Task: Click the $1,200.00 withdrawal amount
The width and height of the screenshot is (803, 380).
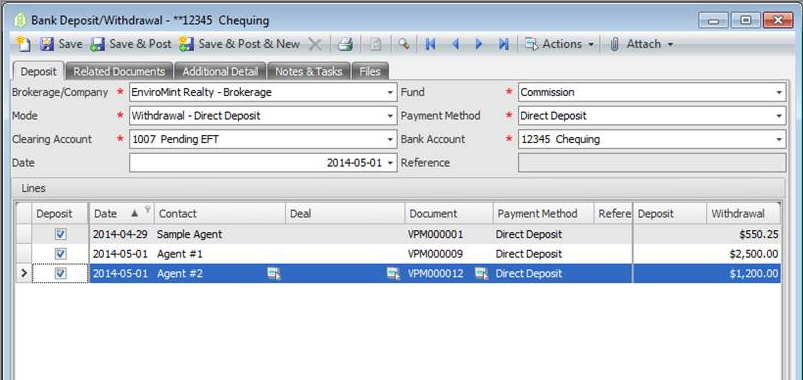Action: 754,273
